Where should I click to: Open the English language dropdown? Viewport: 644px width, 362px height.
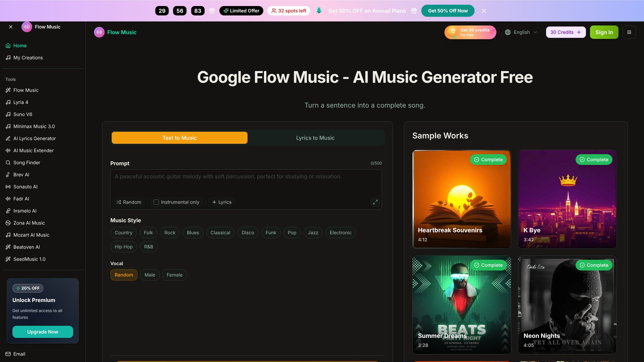pos(521,32)
